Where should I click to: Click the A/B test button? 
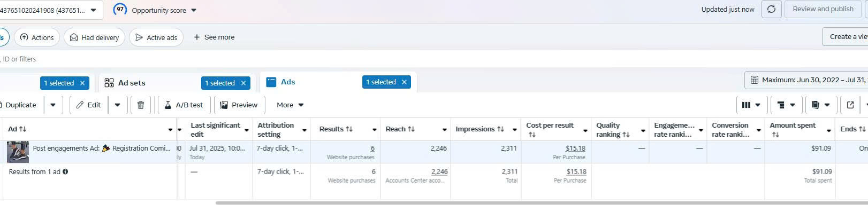[x=184, y=105]
